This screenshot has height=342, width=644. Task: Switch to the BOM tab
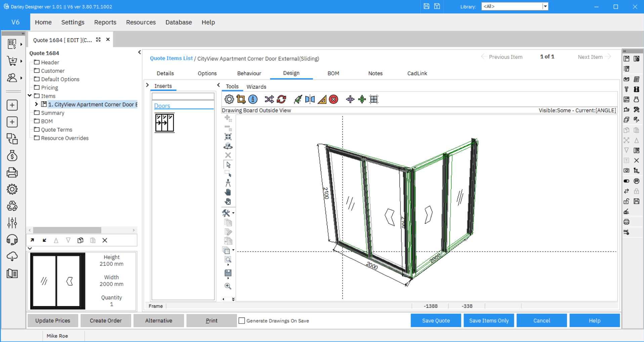pos(333,73)
